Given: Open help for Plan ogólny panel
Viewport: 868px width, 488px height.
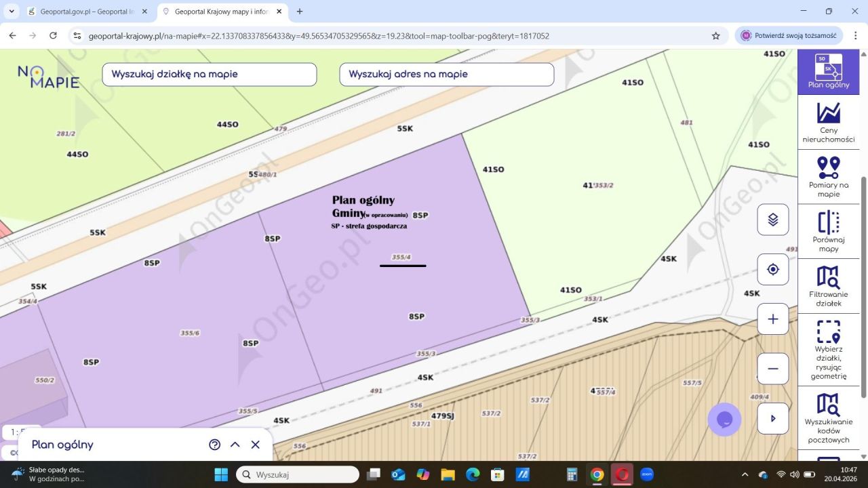Looking at the screenshot, I should 214,445.
